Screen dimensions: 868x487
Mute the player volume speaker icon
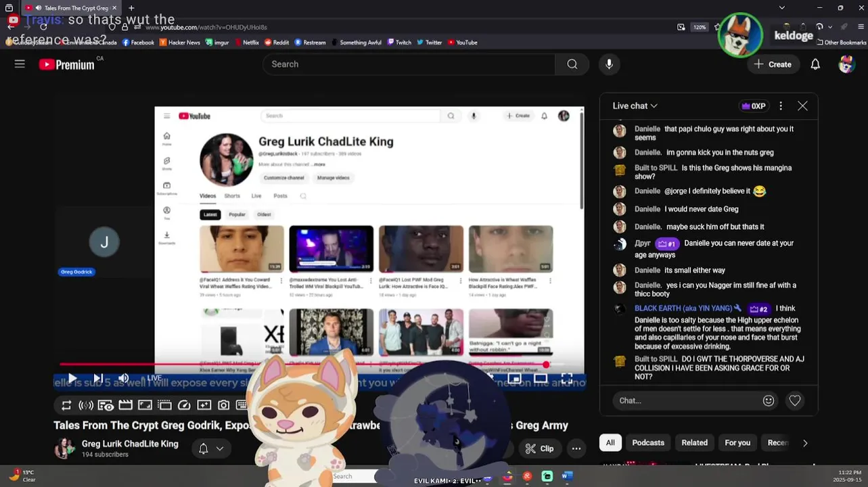[123, 378]
